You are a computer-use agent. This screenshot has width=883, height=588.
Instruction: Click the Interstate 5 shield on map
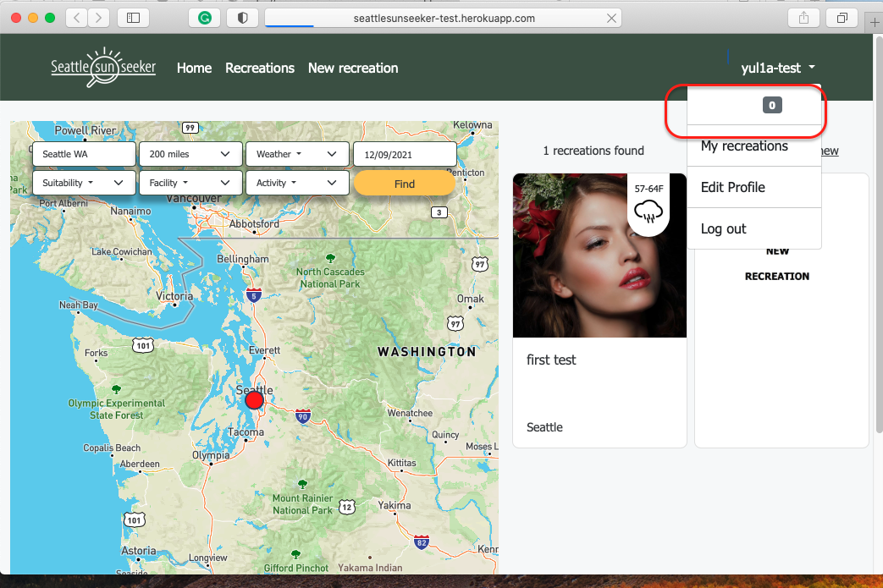point(253,294)
